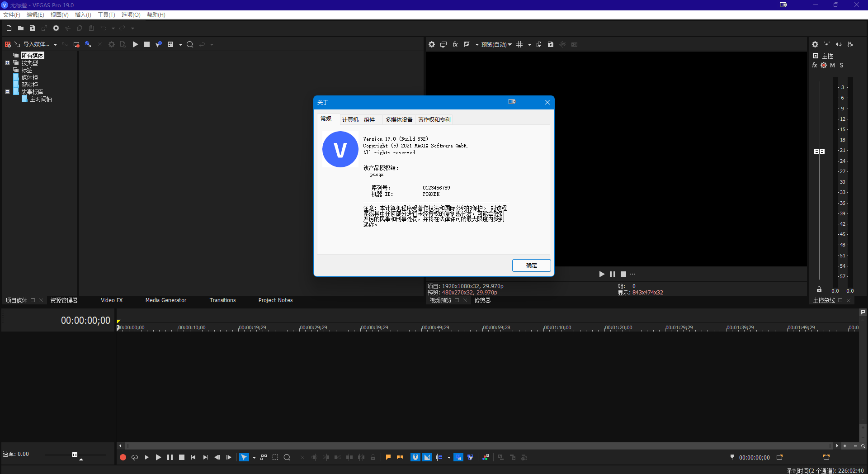Create a new project with the blank page icon
The width and height of the screenshot is (868, 474).
tap(9, 28)
